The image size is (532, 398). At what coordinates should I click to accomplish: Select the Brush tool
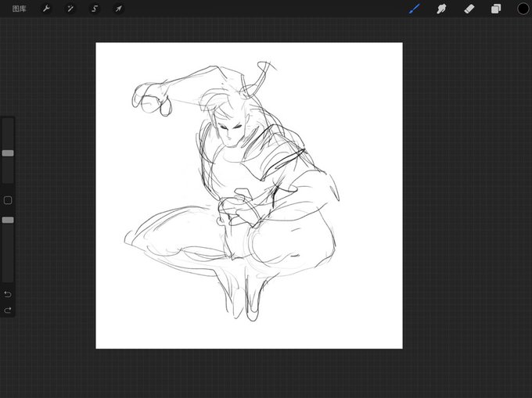click(x=415, y=9)
